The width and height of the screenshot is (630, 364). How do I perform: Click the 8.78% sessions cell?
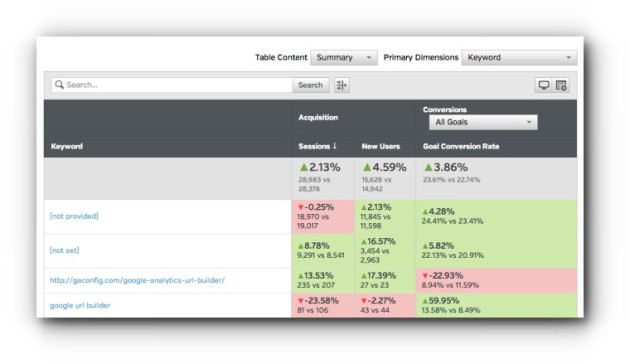click(323, 251)
